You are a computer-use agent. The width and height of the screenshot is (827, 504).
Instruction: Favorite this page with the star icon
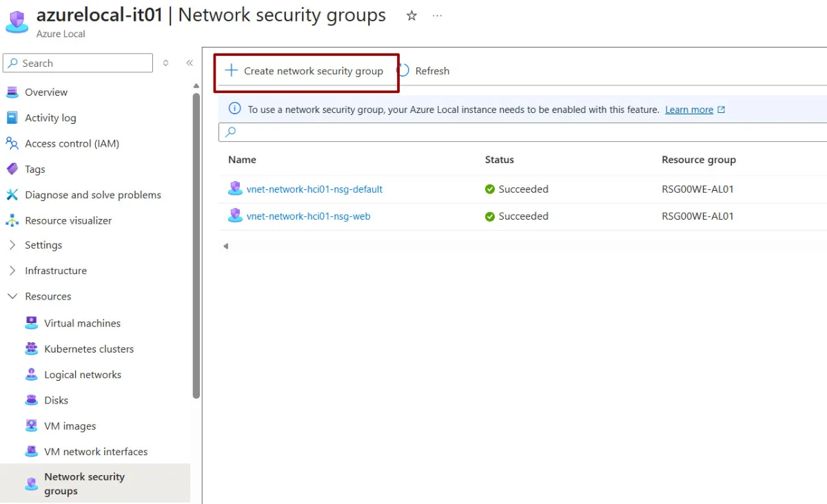pos(411,16)
